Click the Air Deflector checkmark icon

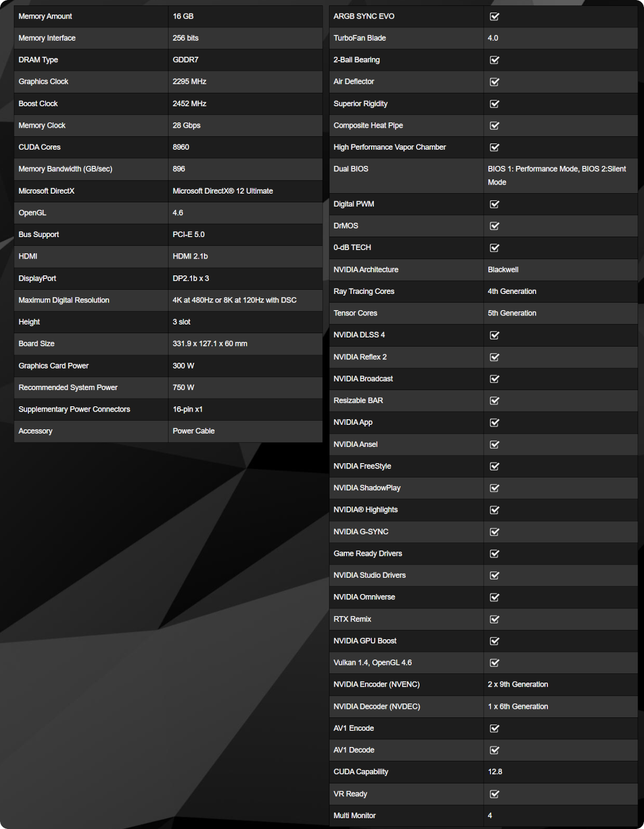coord(494,82)
